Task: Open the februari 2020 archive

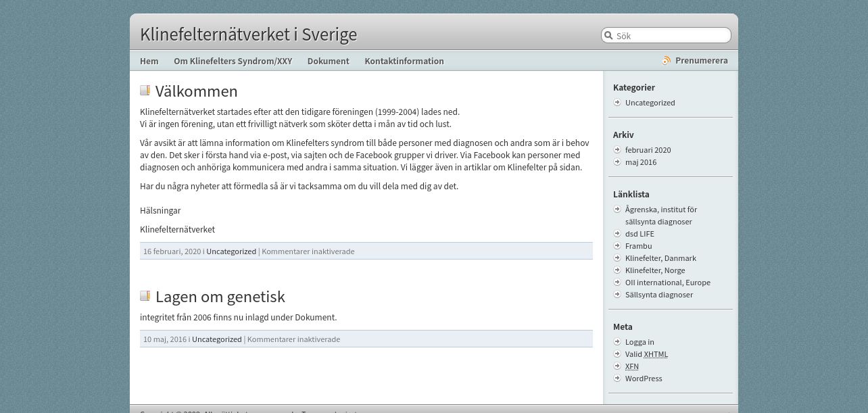Action: click(x=648, y=150)
